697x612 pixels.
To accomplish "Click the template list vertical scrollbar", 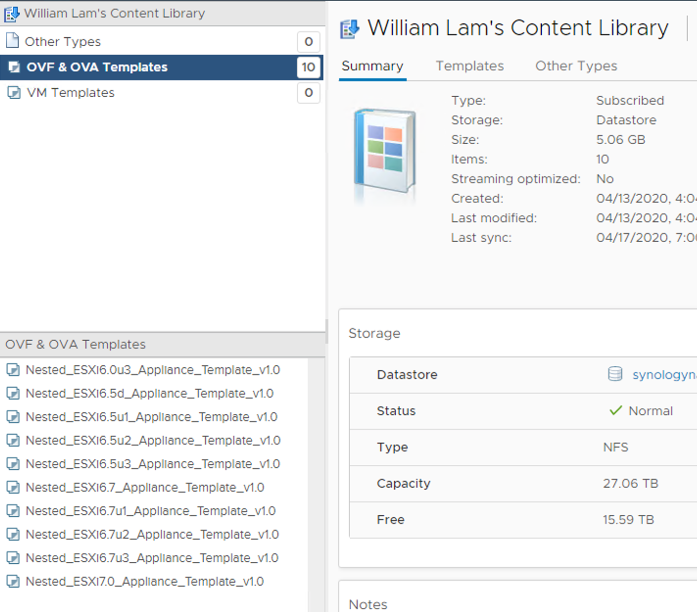I will coord(316,484).
